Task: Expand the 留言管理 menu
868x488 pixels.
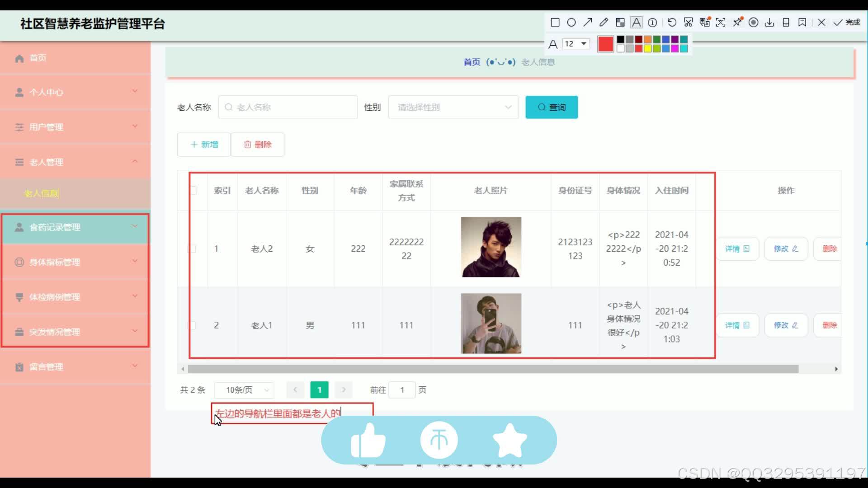Action: [x=75, y=367]
